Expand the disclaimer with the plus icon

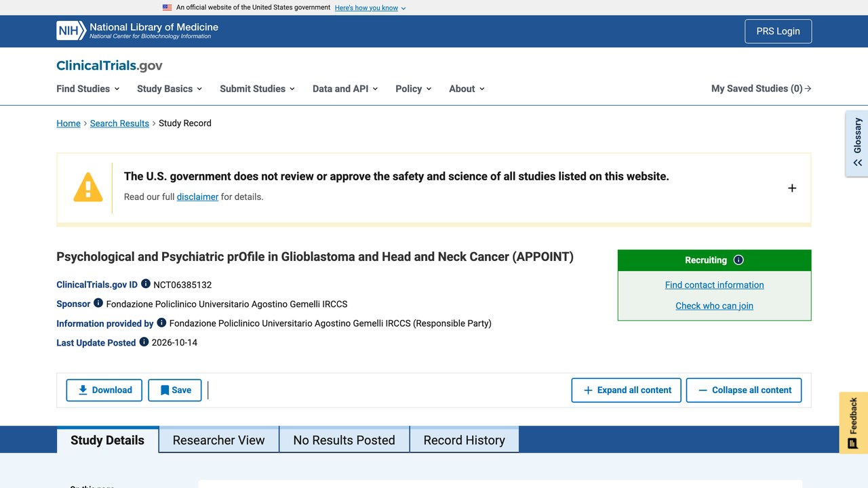click(x=792, y=188)
